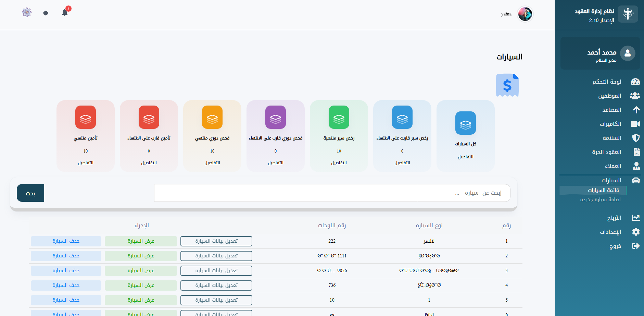Click the yahia profile avatar
The width and height of the screenshot is (644, 316).
[525, 14]
